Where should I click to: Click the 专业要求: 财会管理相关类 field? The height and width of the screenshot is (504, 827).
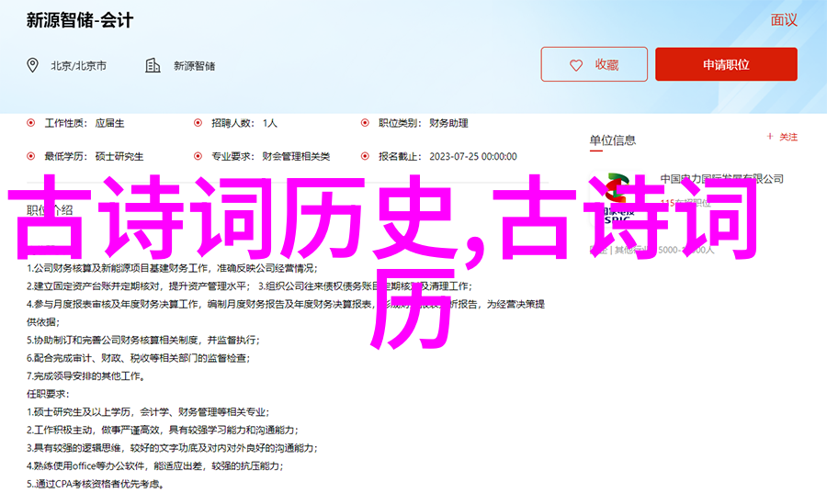coord(270,157)
